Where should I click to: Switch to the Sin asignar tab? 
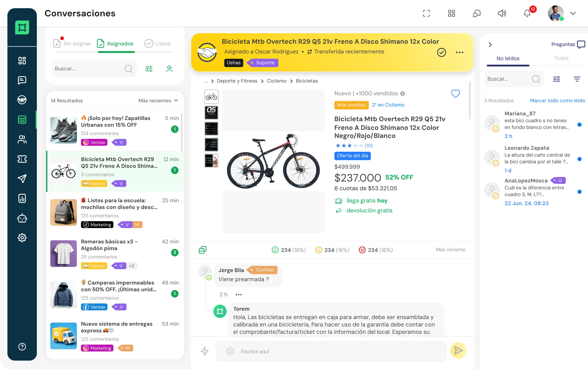click(72, 44)
